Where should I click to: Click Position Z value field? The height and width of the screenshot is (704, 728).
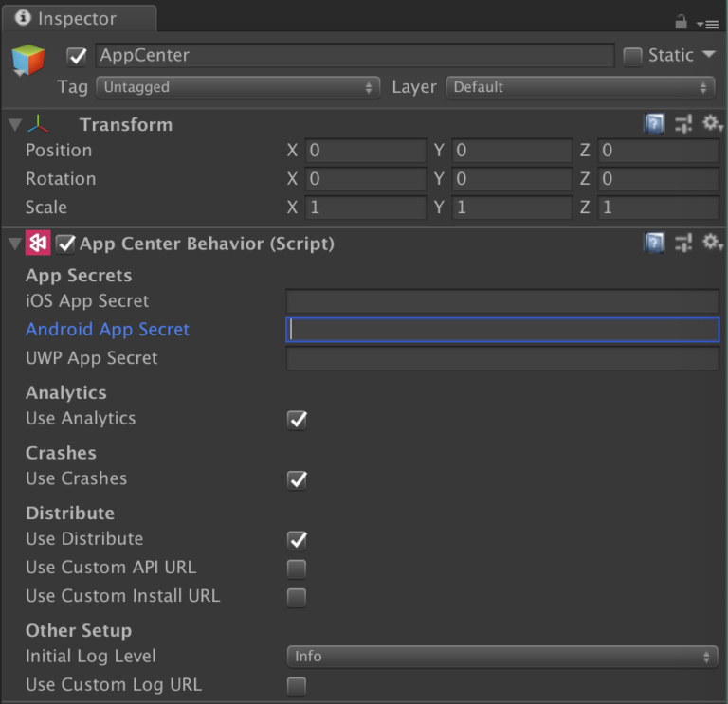pos(659,151)
